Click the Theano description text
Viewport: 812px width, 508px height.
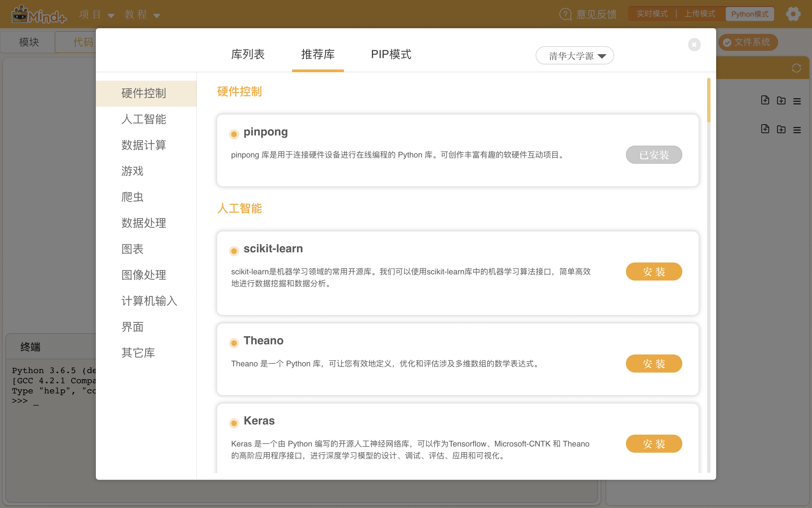coord(386,364)
